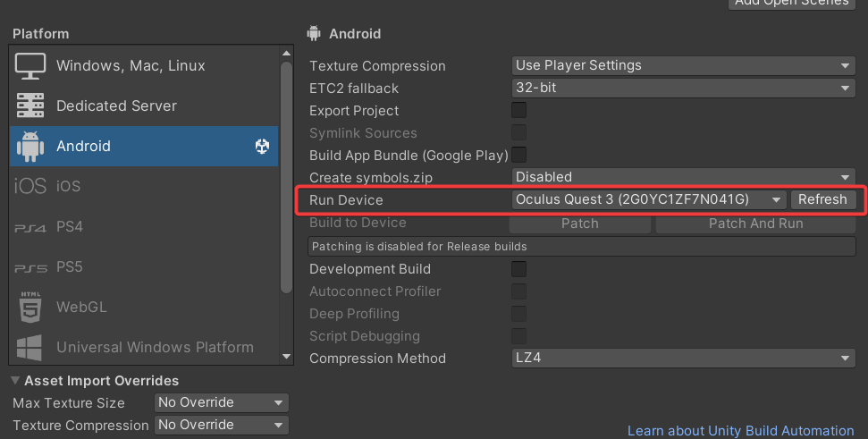Click the Unity logo badge on Android row
The height and width of the screenshot is (439, 868).
click(262, 147)
